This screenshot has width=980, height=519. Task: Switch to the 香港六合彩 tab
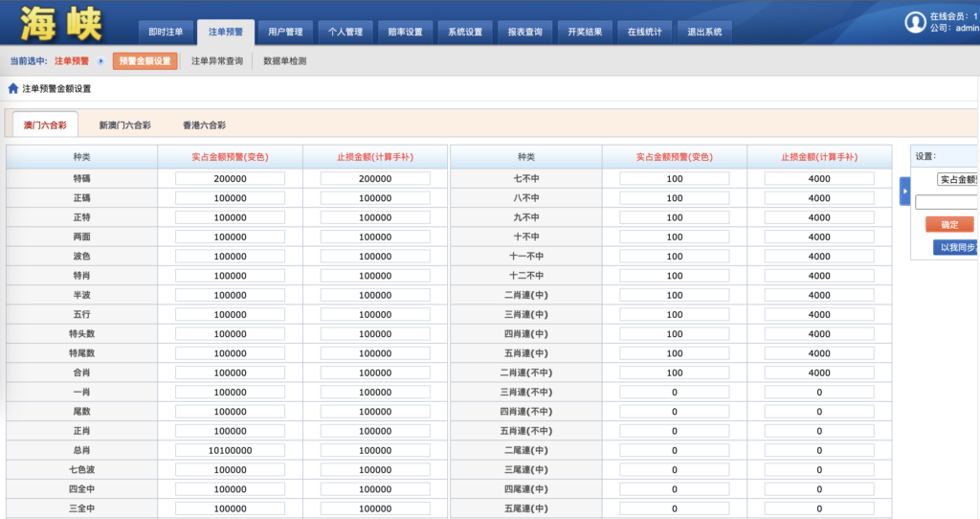coord(204,125)
